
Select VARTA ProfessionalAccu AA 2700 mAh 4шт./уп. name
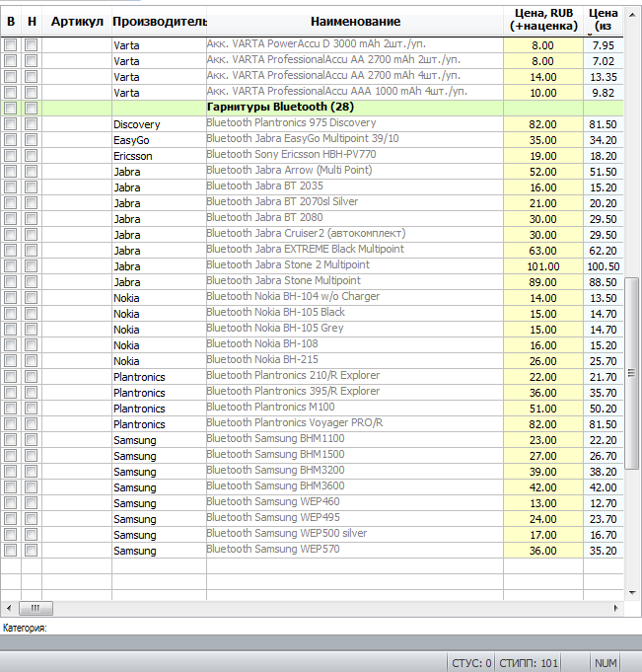[x=333, y=75]
